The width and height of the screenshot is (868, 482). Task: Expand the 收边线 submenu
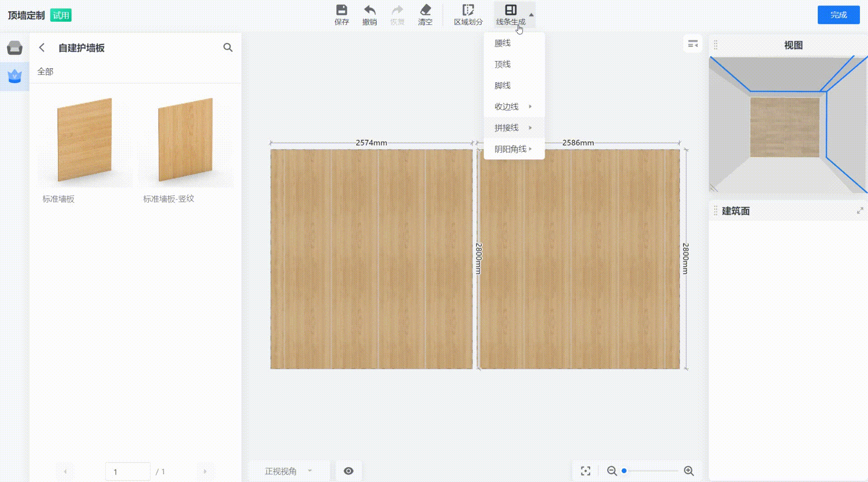click(x=514, y=107)
